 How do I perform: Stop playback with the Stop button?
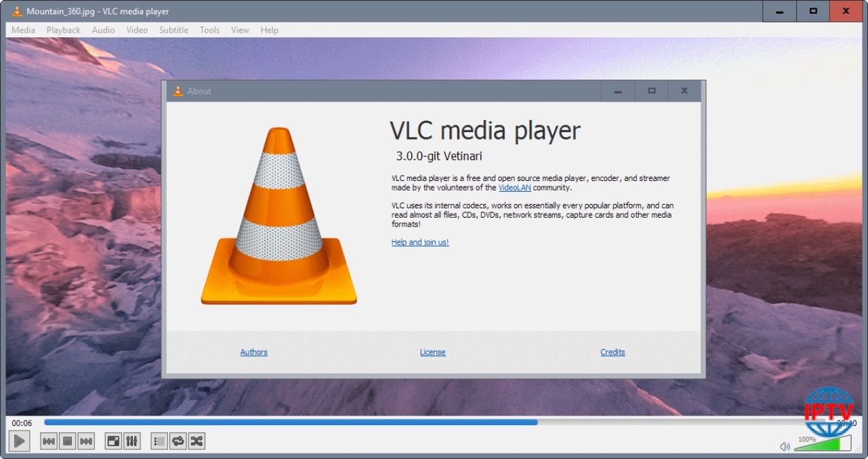67,441
